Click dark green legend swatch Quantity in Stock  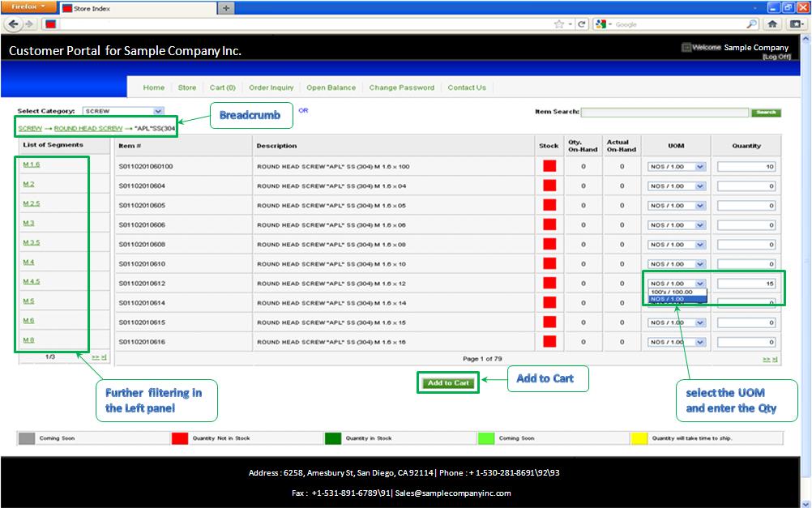tap(333, 438)
